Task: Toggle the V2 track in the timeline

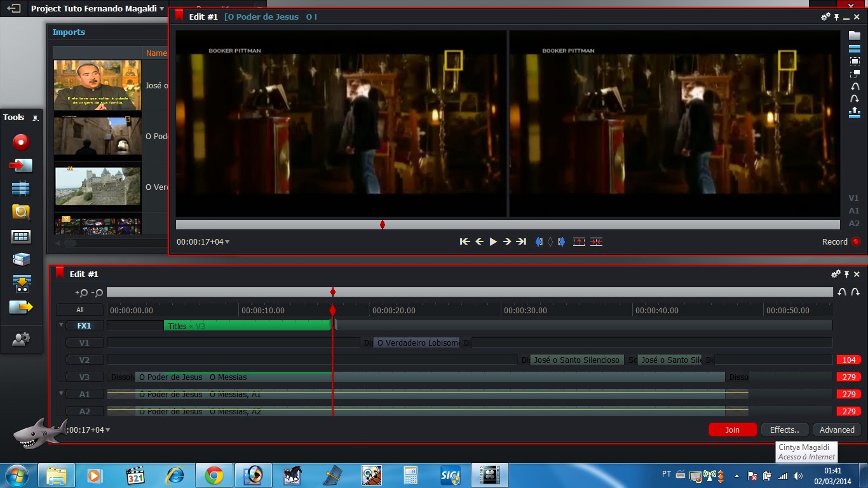Action: [85, 360]
